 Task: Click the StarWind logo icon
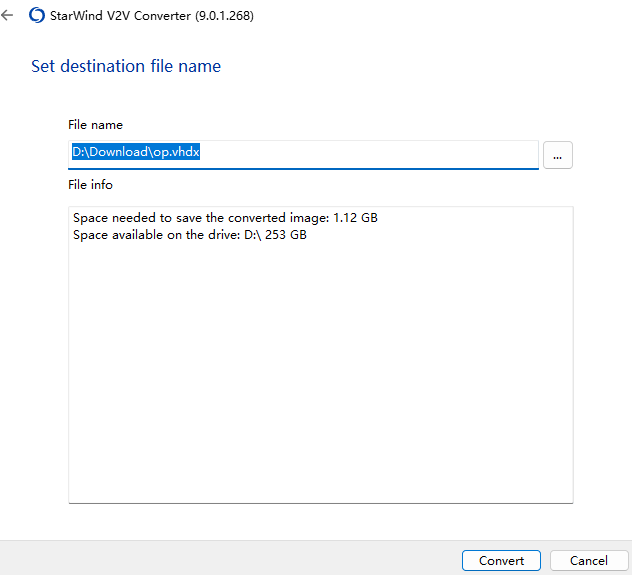pos(37,16)
